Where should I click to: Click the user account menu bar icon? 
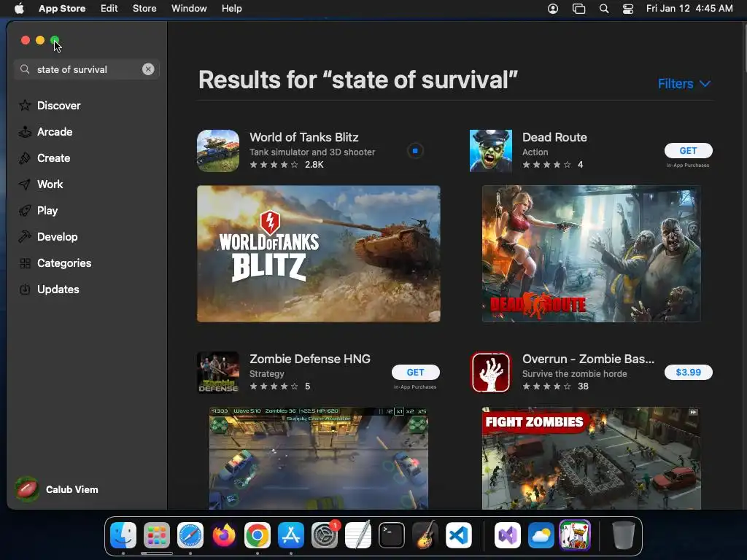tap(553, 9)
